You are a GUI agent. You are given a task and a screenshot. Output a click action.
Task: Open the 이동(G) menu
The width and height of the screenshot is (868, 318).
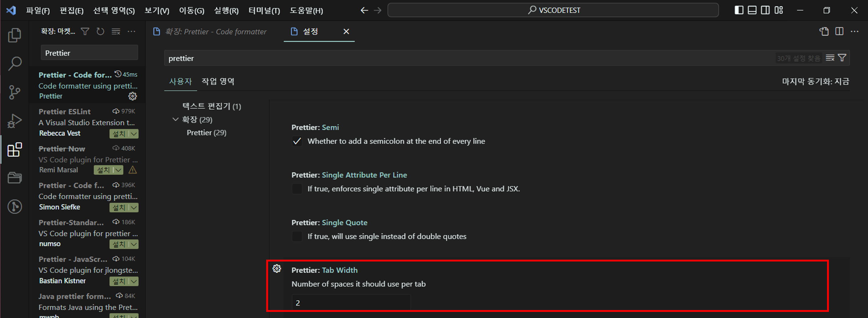[x=191, y=10]
